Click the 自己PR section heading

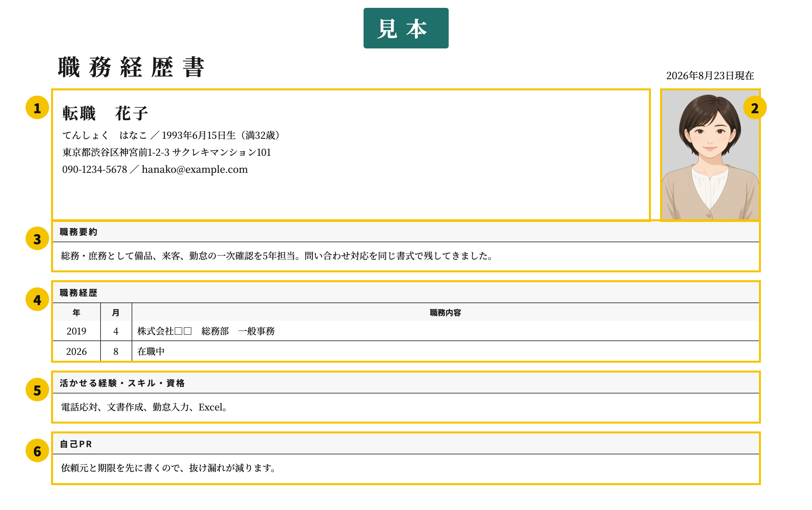(76, 444)
